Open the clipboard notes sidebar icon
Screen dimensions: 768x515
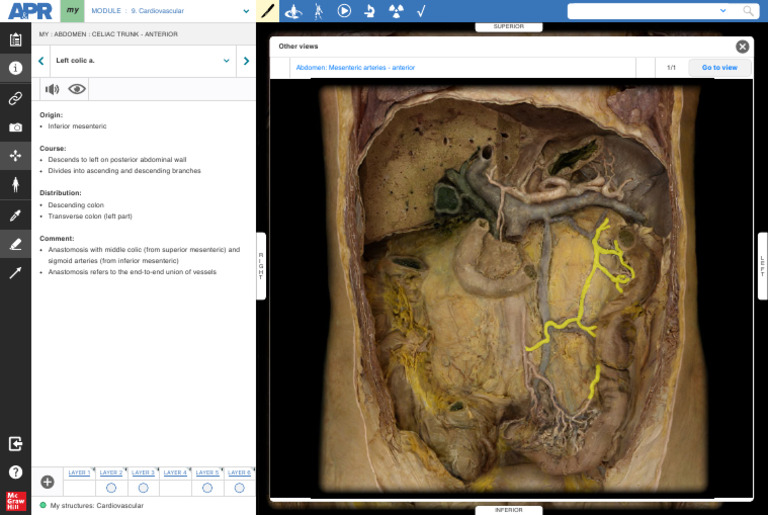pos(15,39)
